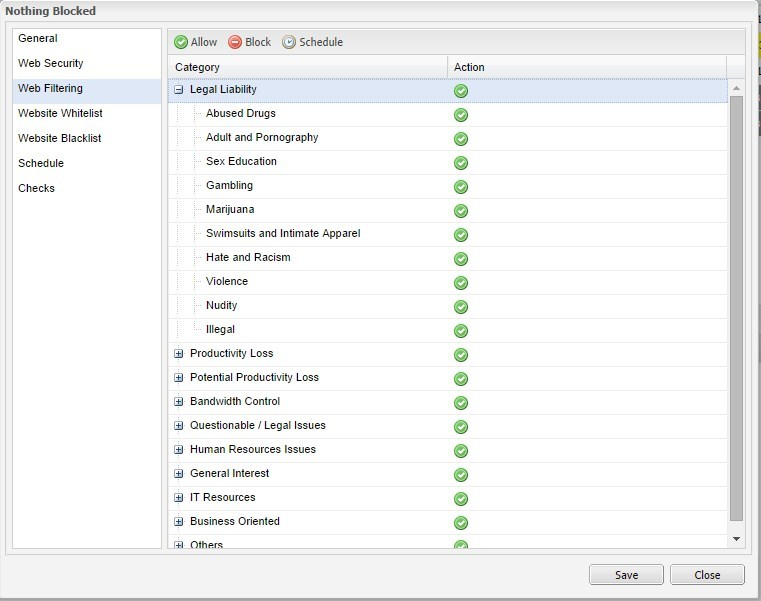Click the allow icon for Swimsuits and Intimate Apparel
This screenshot has height=601, width=761.
coord(461,235)
